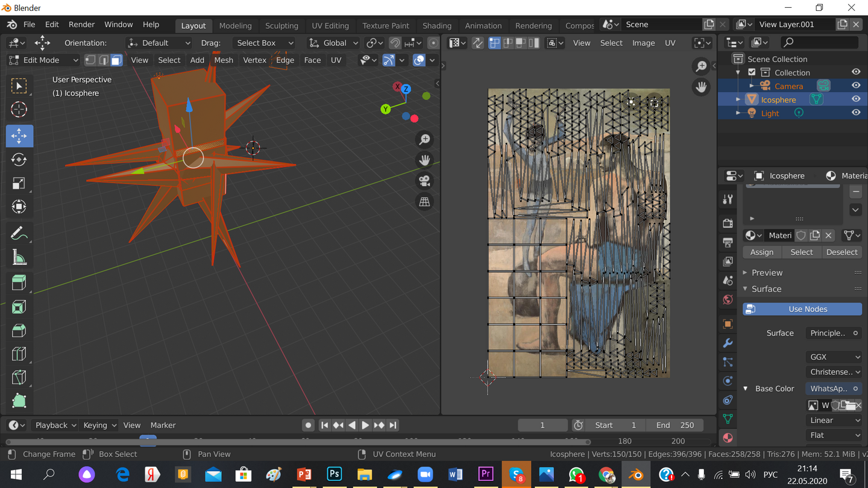Select the Select Box tool in the viewport toolbar

point(19,86)
